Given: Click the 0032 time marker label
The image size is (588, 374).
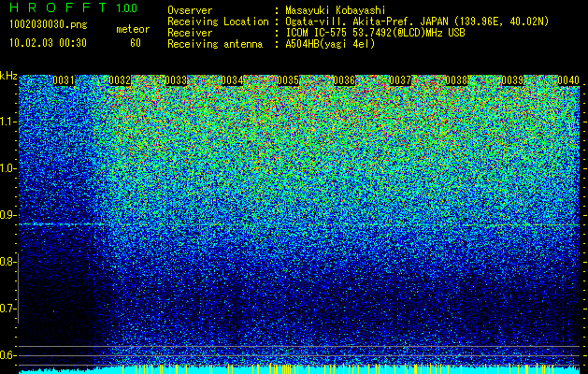Looking at the screenshot, I should (120, 80).
